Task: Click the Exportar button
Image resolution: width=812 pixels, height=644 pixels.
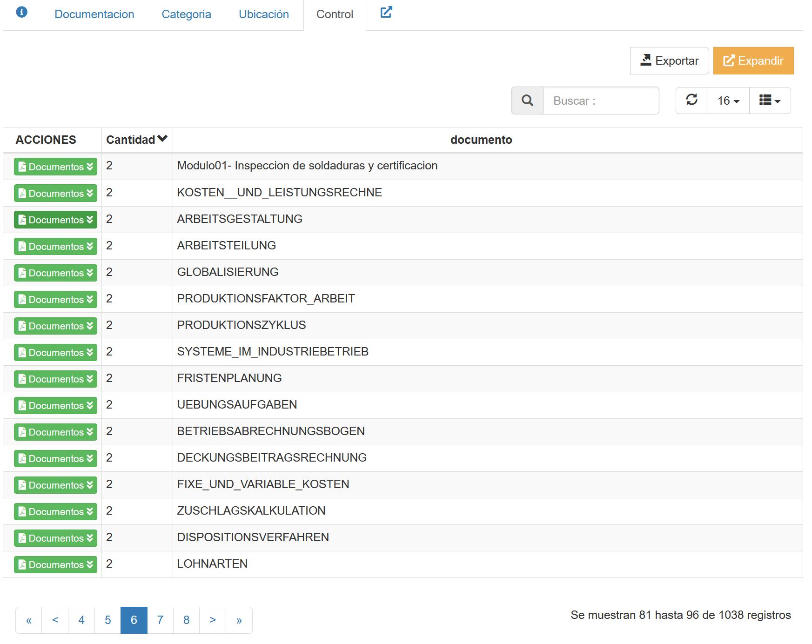Action: tap(669, 61)
